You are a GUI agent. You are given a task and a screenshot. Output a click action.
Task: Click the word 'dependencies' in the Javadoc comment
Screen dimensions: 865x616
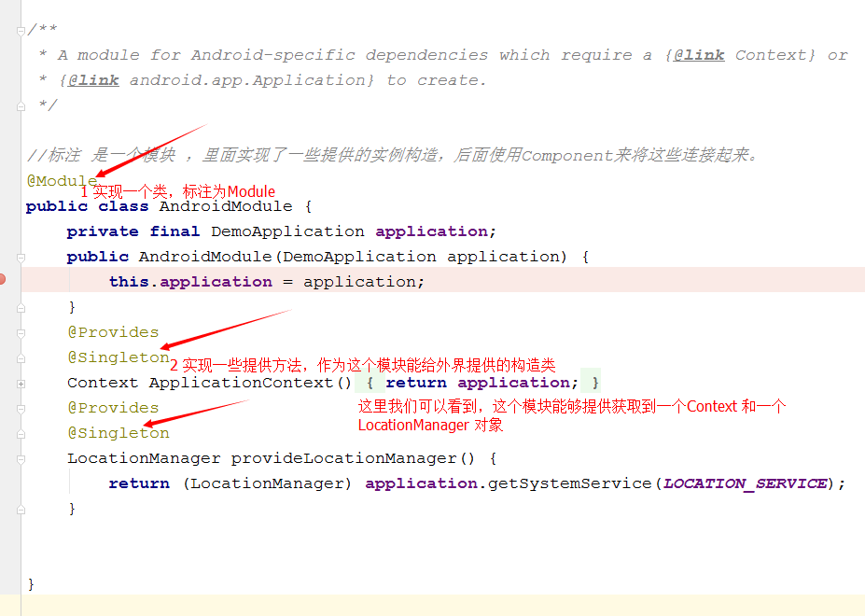pyautogui.click(x=426, y=55)
